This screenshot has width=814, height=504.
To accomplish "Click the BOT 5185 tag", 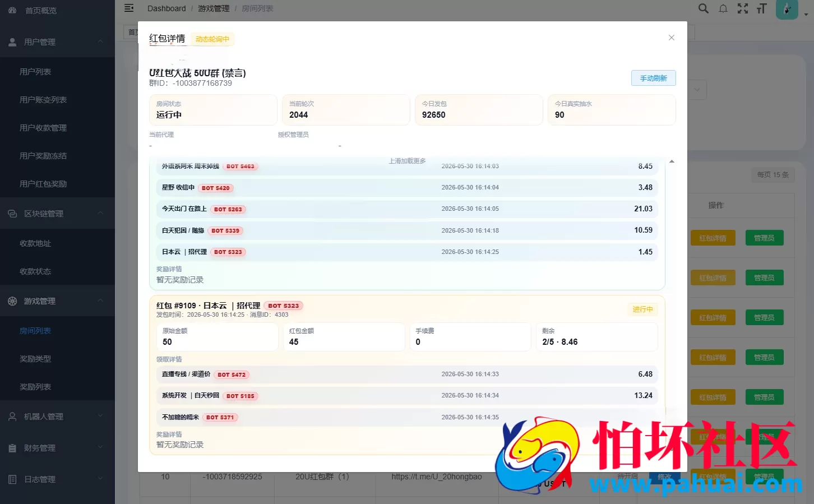I will 240,396.
